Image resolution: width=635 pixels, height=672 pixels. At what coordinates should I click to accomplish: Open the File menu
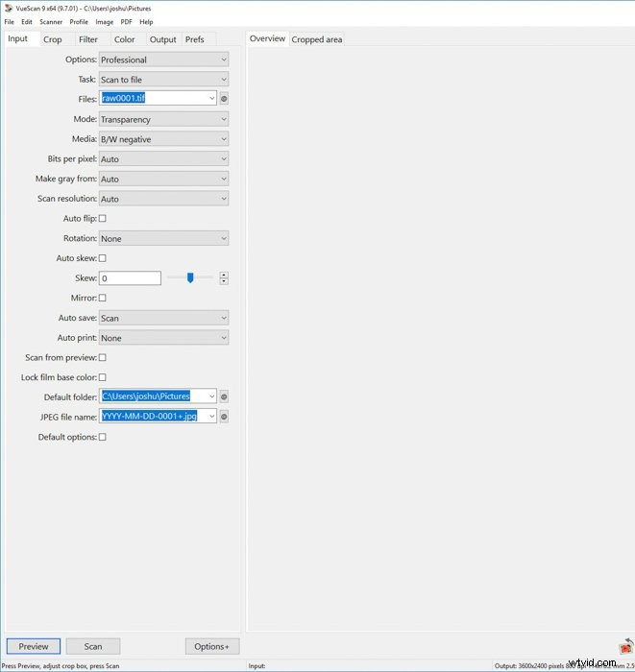pyautogui.click(x=9, y=22)
